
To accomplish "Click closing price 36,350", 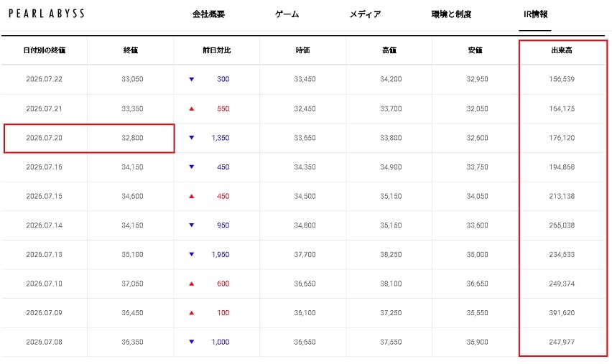I will click(132, 342).
